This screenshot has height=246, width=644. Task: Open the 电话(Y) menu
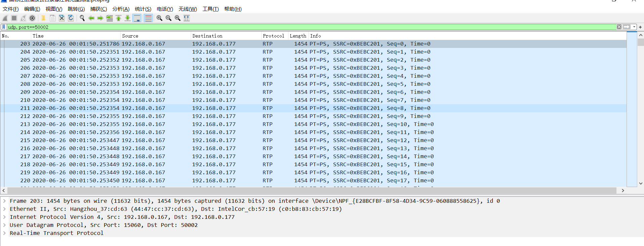165,9
